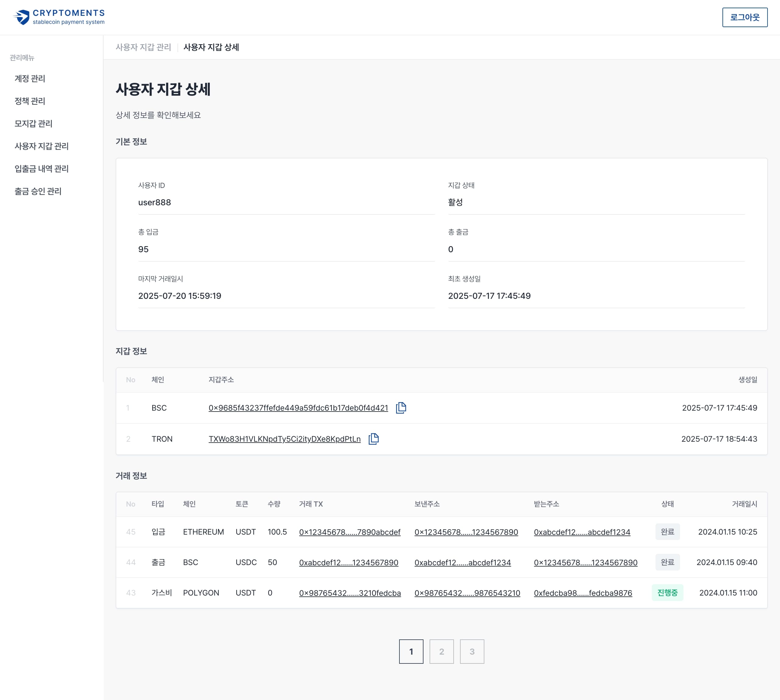Image resolution: width=780 pixels, height=700 pixels.
Task: Click sender address in BSC withdrawal row
Action: click(462, 563)
